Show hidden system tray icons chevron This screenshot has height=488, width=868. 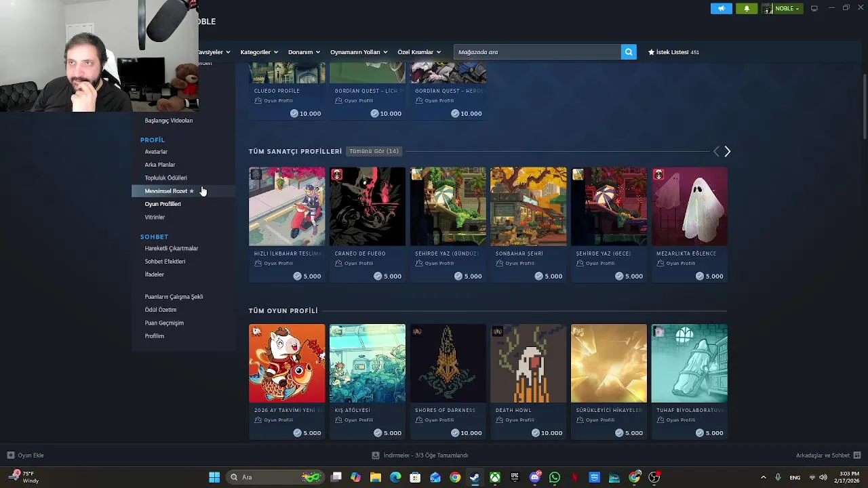[763, 477]
